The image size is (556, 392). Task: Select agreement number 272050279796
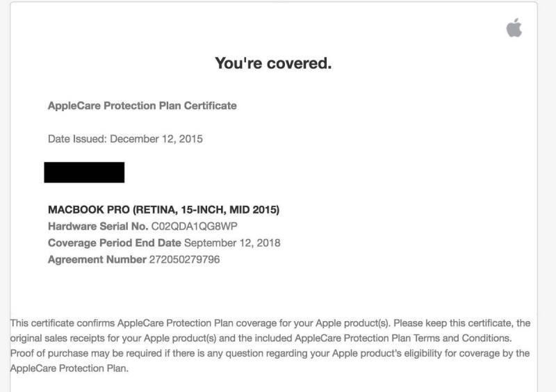point(184,260)
